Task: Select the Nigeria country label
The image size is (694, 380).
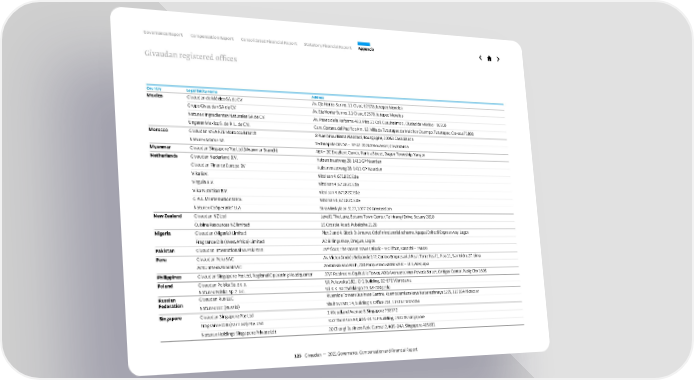Action: click(163, 233)
